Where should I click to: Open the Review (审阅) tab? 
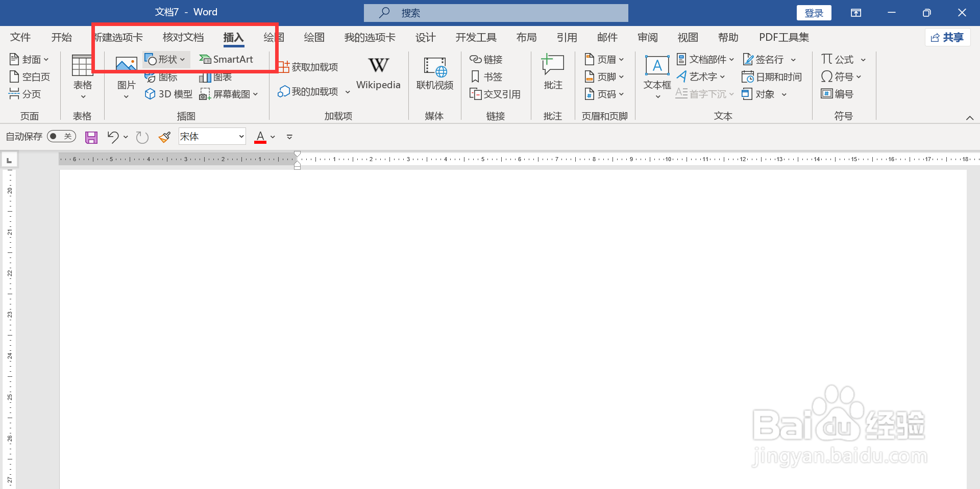647,37
